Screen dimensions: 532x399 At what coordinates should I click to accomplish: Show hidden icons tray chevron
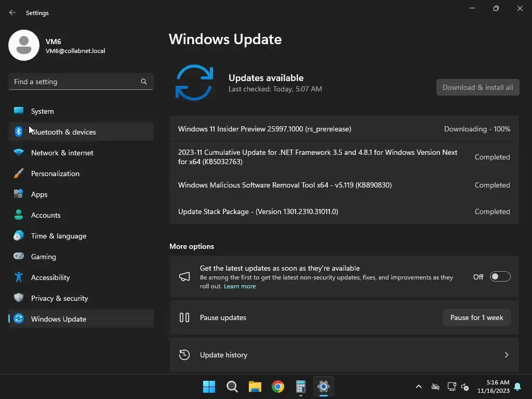pyautogui.click(x=419, y=387)
